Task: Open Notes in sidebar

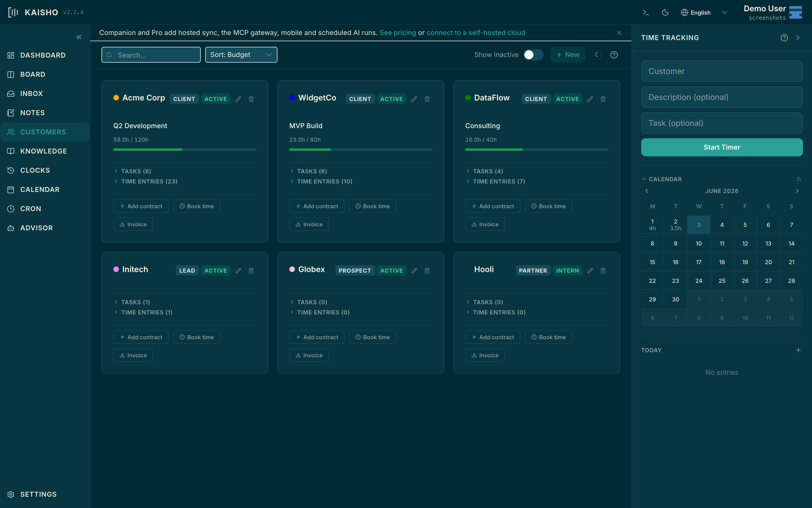Action: click(45, 113)
